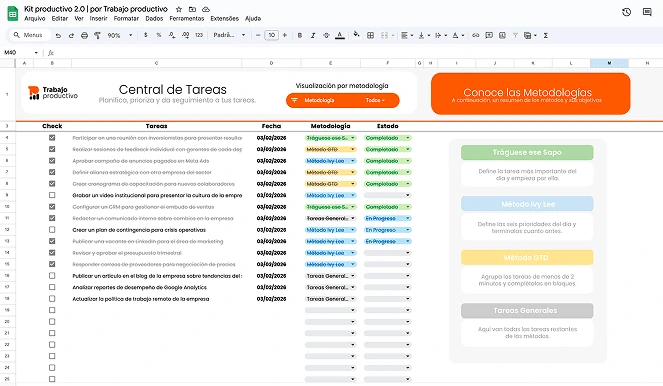Uncheck the box for 'Aprobar campaña de anuncios'
This screenshot has width=663, height=386.
pos(52,161)
